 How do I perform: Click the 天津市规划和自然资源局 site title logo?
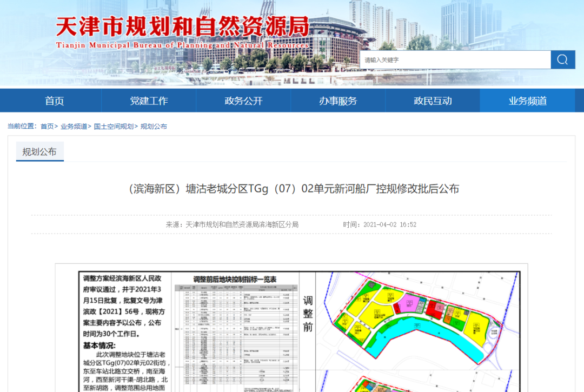pos(183,32)
